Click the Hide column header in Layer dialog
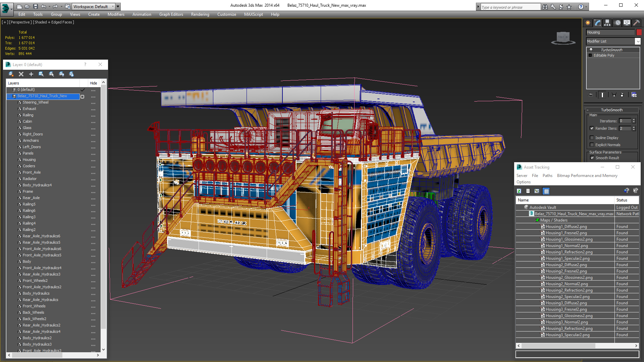This screenshot has width=644, height=362. point(93,83)
